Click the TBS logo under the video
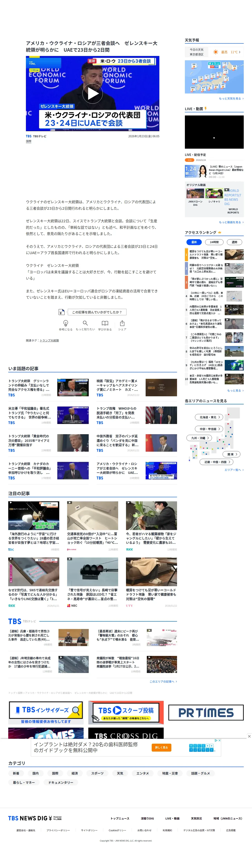252x868 pixels. (x=29, y=136)
